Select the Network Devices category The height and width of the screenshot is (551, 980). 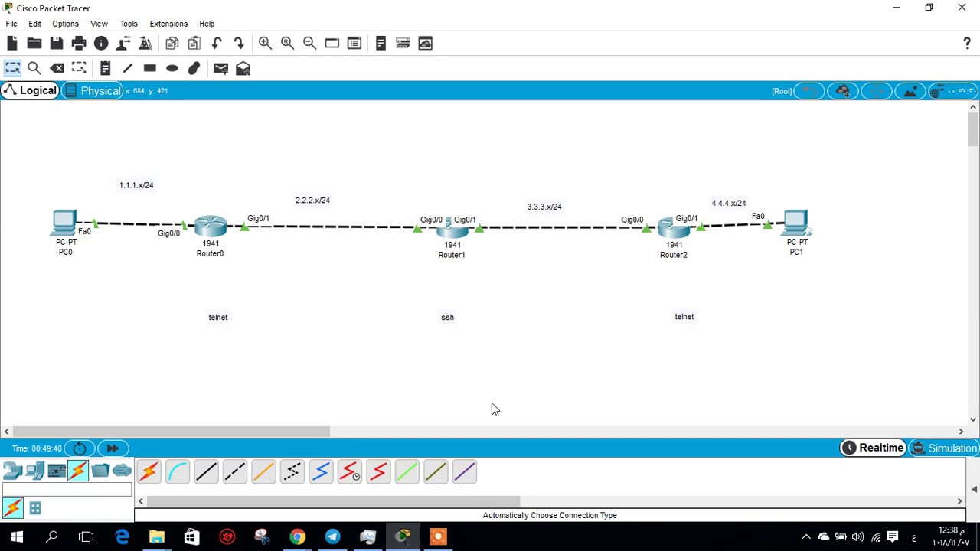pos(13,471)
